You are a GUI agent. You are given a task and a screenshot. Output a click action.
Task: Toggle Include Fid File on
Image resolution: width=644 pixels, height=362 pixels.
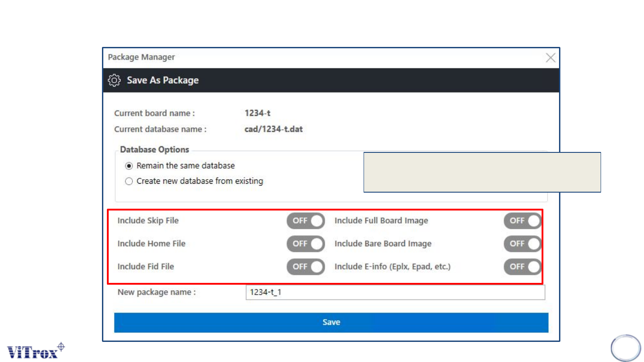(305, 267)
